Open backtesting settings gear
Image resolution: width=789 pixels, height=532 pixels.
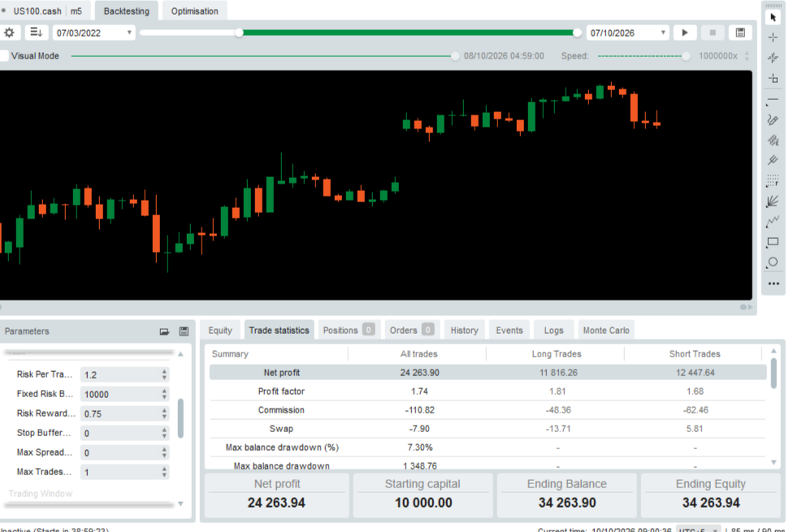[x=9, y=32]
